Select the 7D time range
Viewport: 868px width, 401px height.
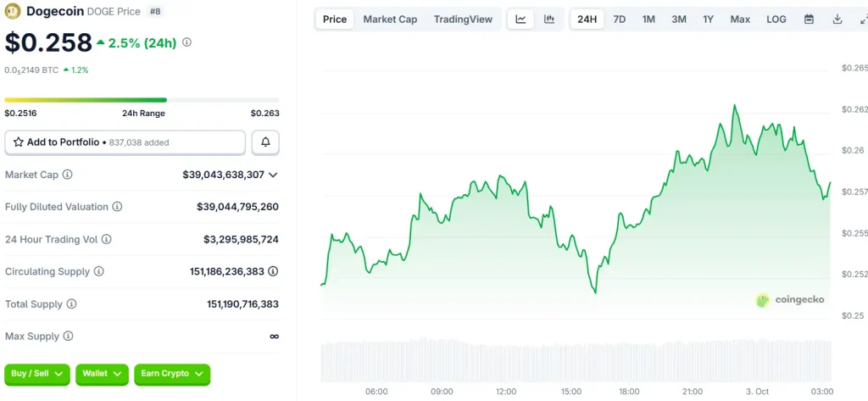click(620, 19)
